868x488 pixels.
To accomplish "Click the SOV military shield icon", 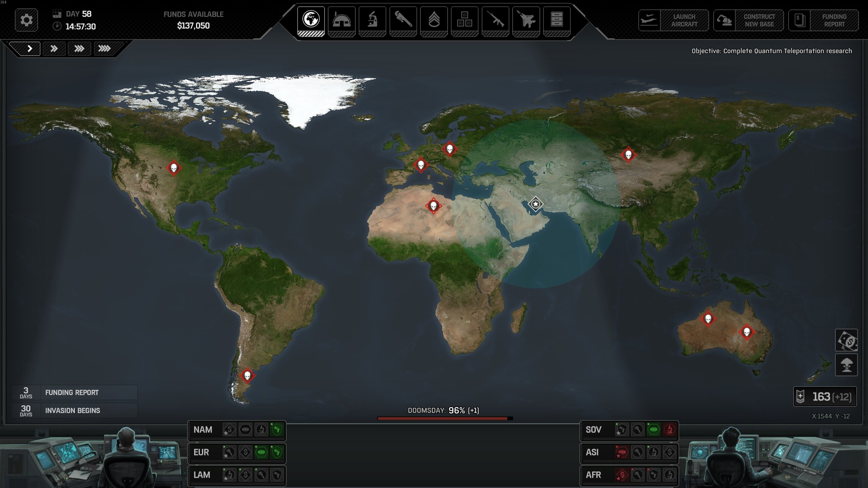I will tap(622, 430).
